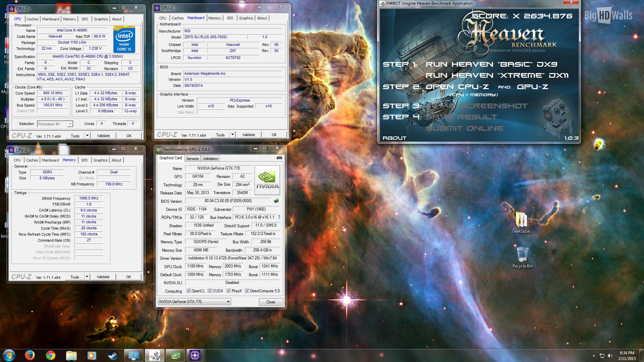Click OK in the Mainboard CPU-Z window
This screenshot has height=362, width=644.
point(274,135)
